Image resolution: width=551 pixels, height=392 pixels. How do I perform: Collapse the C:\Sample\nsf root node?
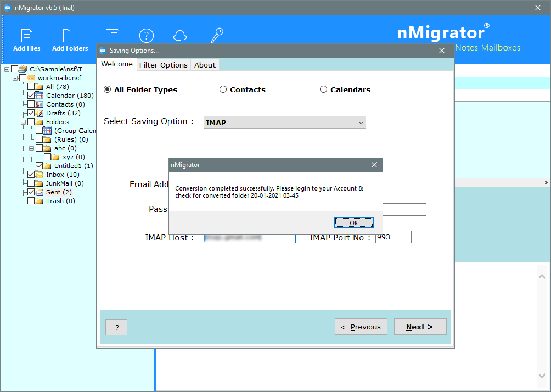tap(7, 69)
